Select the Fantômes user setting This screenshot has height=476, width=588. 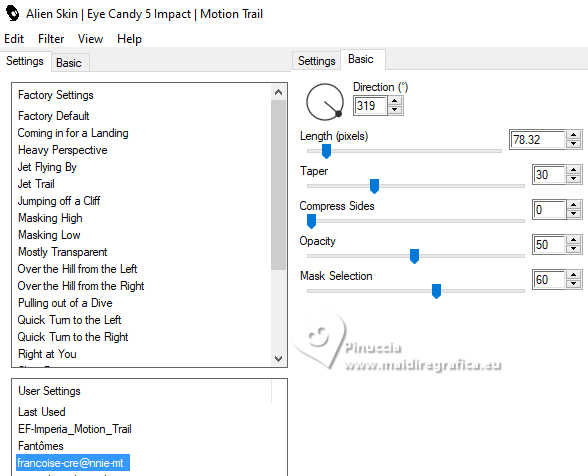(x=41, y=446)
